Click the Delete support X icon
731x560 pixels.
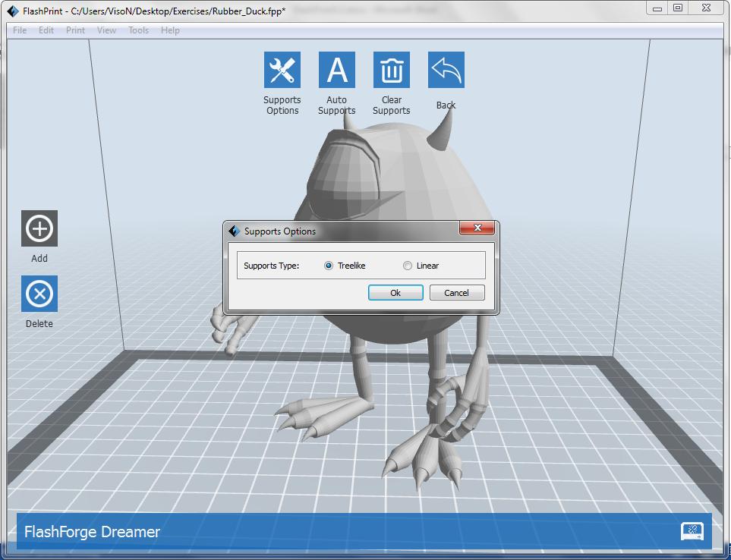(x=39, y=294)
